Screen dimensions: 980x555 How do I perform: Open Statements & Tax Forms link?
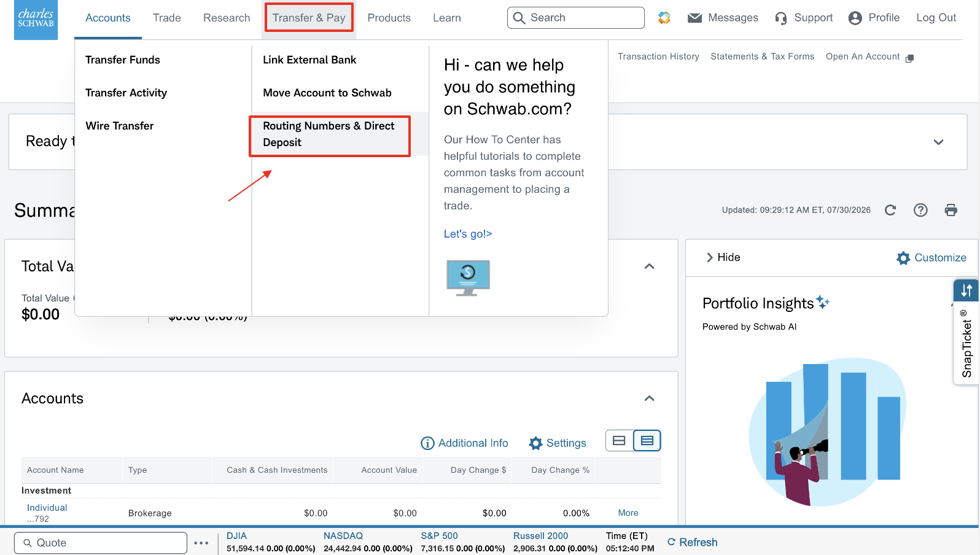[763, 56]
